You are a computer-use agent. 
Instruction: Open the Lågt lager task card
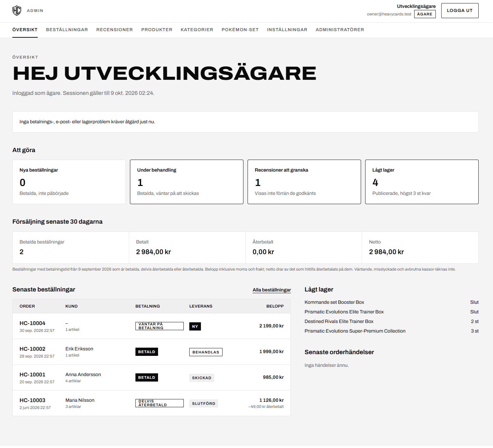422,182
